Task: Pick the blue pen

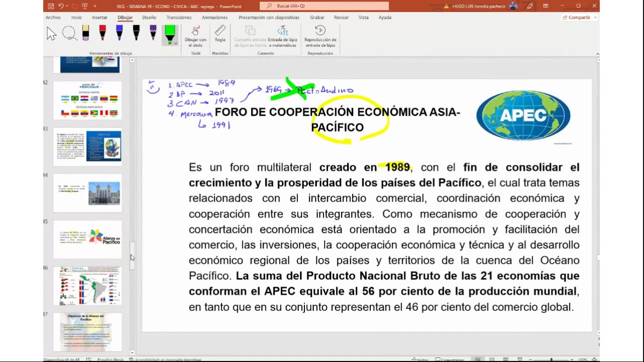Action: pos(119,33)
